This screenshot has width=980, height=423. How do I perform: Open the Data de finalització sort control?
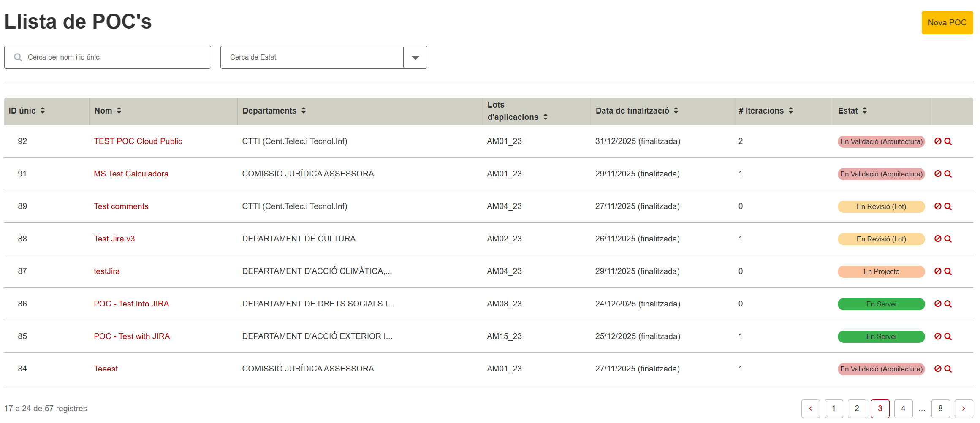pos(676,110)
